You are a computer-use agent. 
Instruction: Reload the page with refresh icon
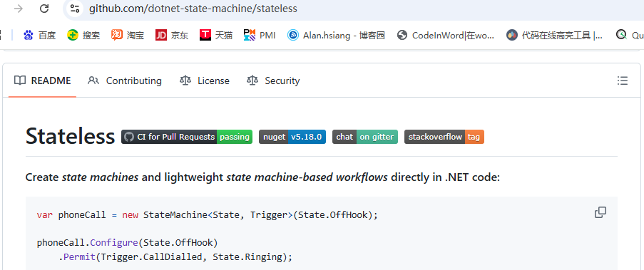coord(44,9)
